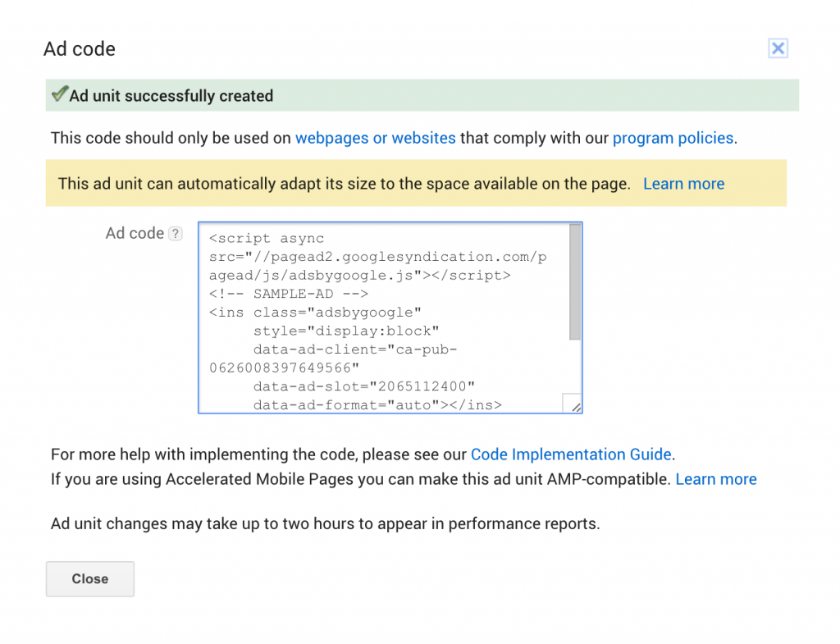Open the program policies link
Screen dimensions: 840x644
(x=673, y=138)
